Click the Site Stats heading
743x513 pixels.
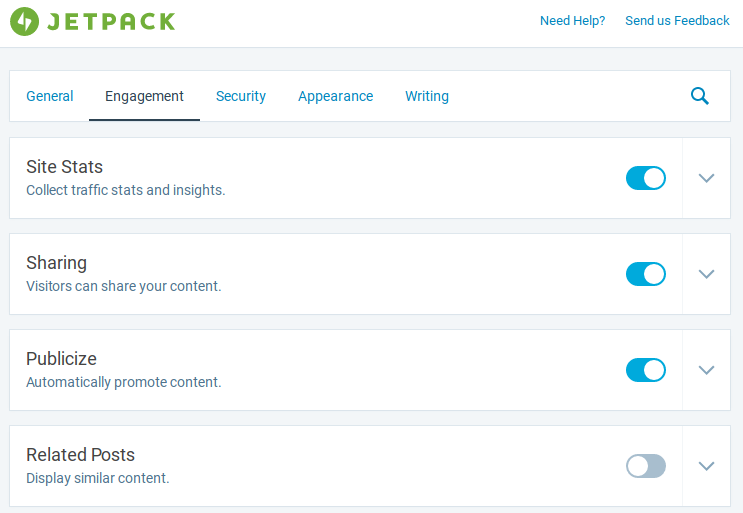click(x=64, y=167)
